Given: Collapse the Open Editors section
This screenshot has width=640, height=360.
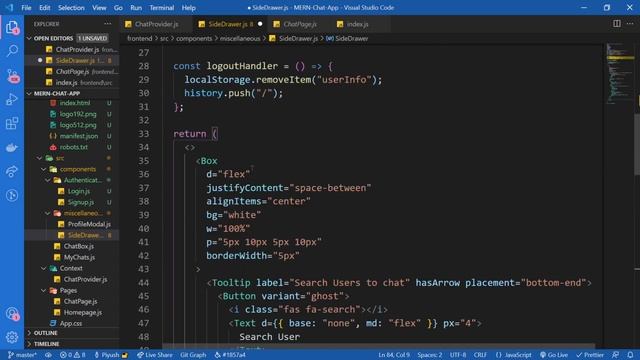Looking at the screenshot, I should 29,38.
